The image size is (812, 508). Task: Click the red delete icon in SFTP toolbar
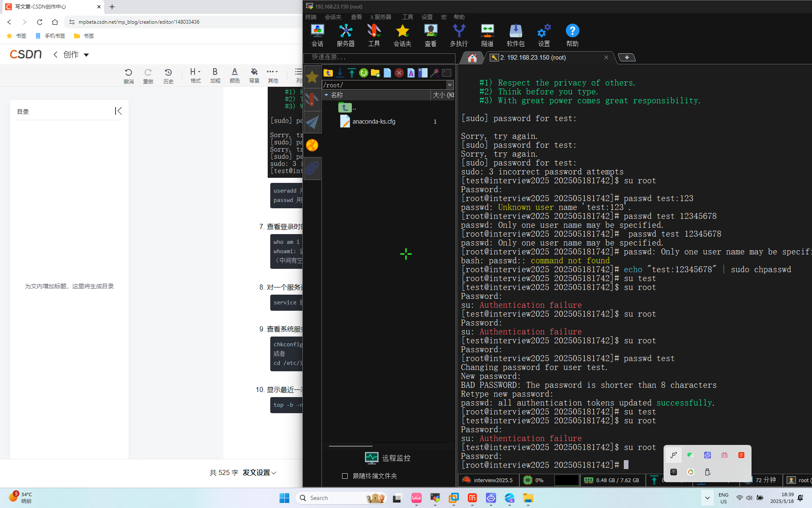tap(399, 73)
